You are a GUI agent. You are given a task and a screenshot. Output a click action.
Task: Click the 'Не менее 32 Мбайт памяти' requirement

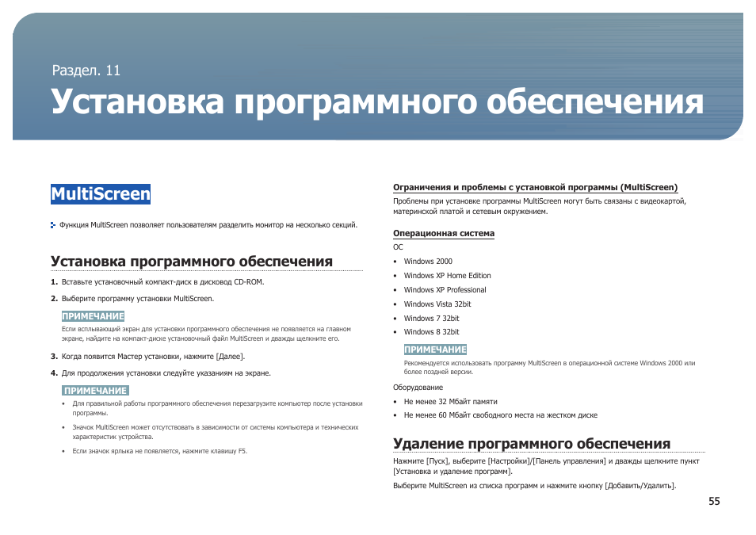pyautogui.click(x=450, y=402)
